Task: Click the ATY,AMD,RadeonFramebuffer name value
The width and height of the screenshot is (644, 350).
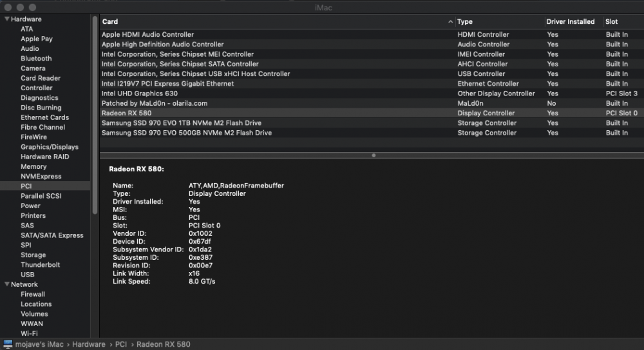Action: (x=236, y=186)
